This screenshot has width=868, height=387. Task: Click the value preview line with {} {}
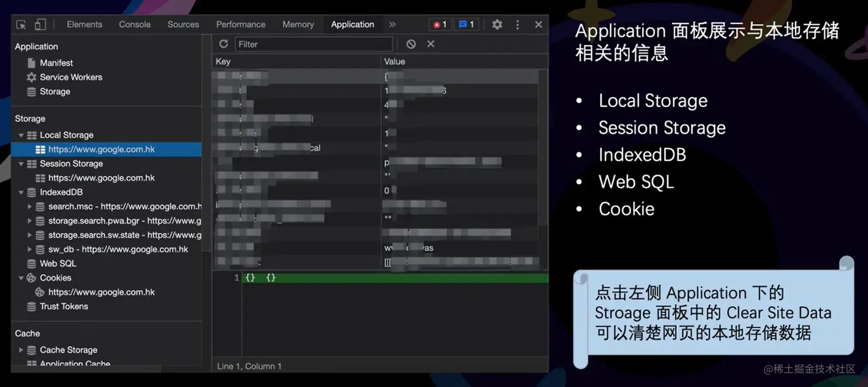coord(395,278)
